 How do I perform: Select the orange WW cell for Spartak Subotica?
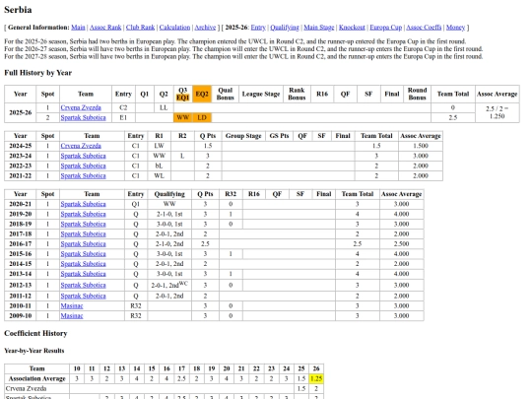pyautogui.click(x=182, y=118)
